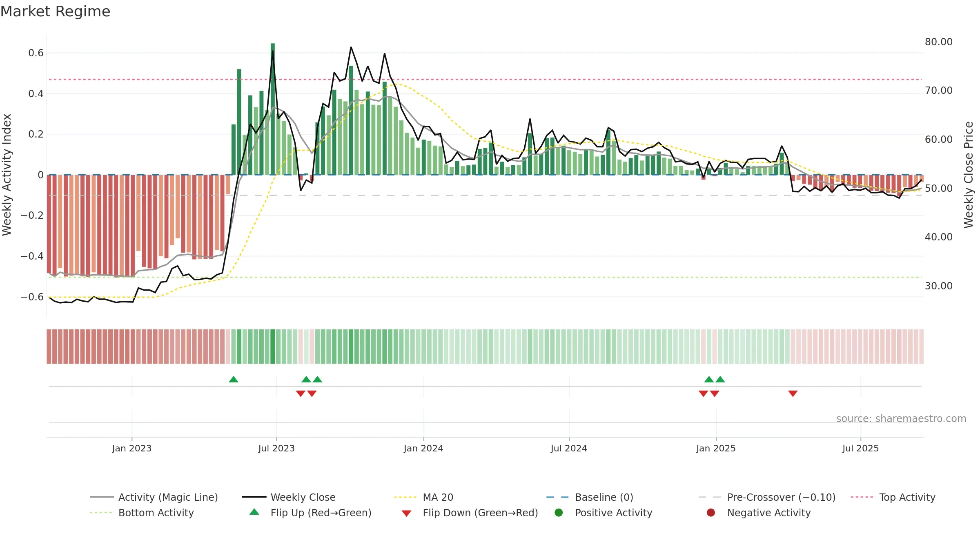
Task: Click the 40.00 price axis label
Action: pos(939,237)
